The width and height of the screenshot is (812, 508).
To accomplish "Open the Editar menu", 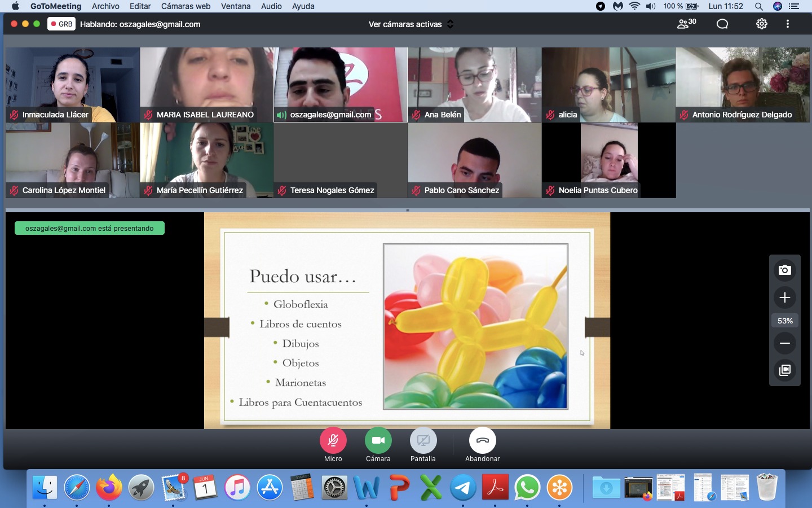I will click(x=140, y=6).
